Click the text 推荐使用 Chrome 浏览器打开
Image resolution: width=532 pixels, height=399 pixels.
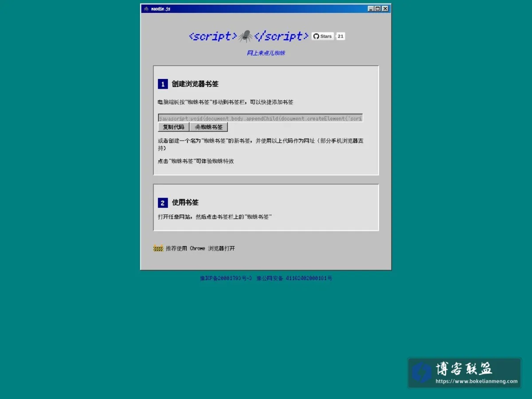tap(200, 249)
